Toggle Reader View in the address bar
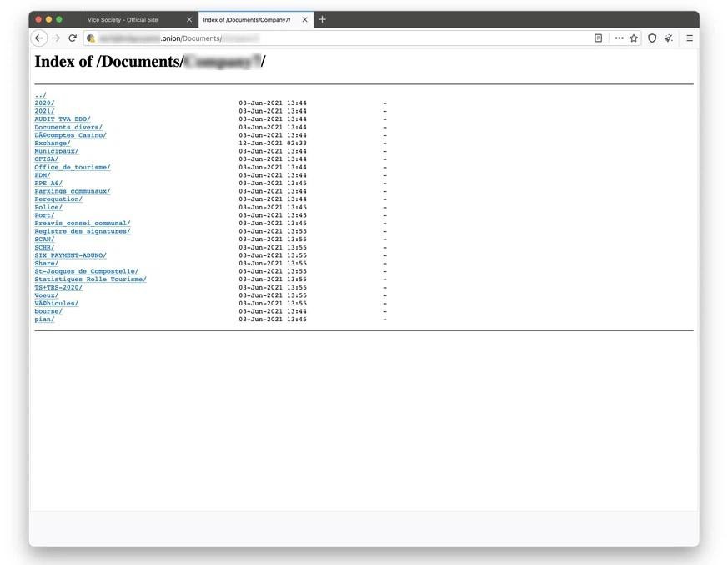 coord(598,38)
